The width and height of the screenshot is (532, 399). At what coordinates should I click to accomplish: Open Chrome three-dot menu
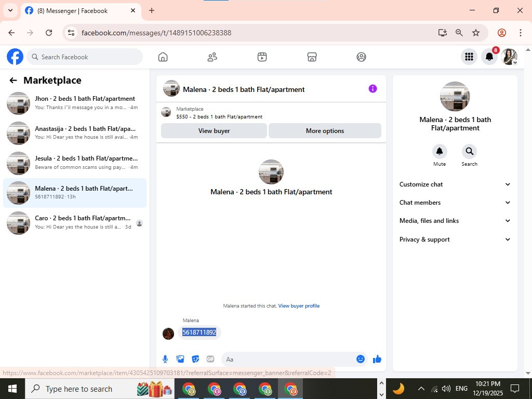tap(521, 33)
